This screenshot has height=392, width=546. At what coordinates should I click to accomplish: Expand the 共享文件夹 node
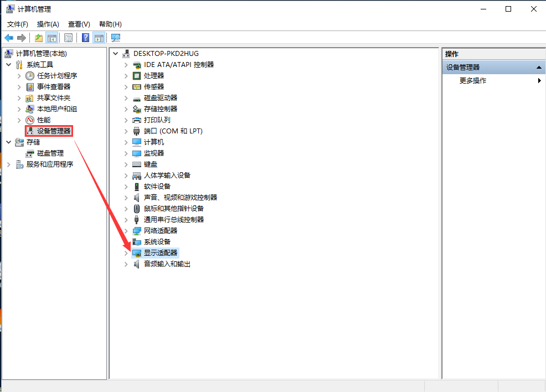click(19, 98)
